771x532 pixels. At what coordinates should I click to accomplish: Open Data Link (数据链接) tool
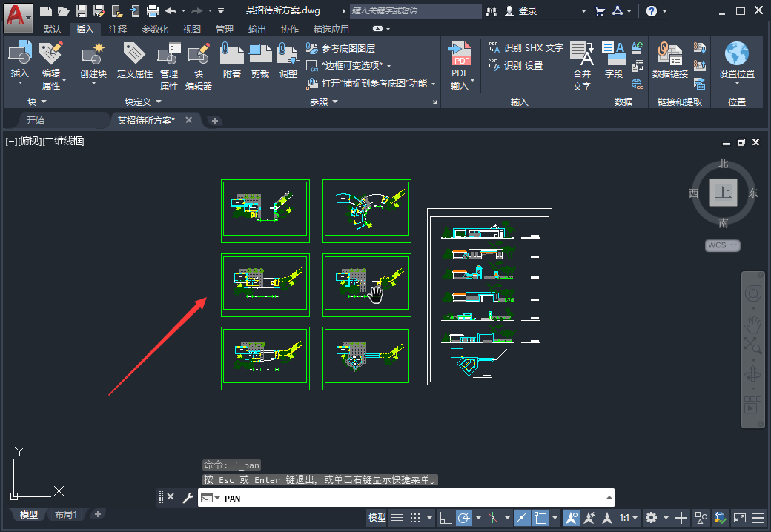(x=669, y=60)
